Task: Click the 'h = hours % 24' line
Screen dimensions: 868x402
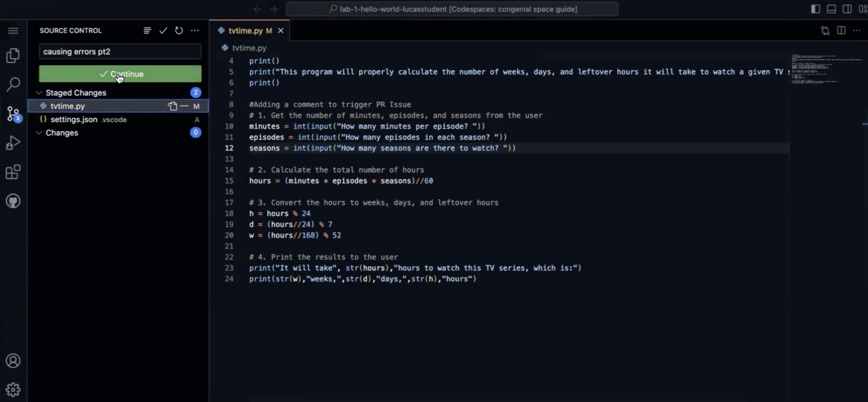Action: pos(280,213)
